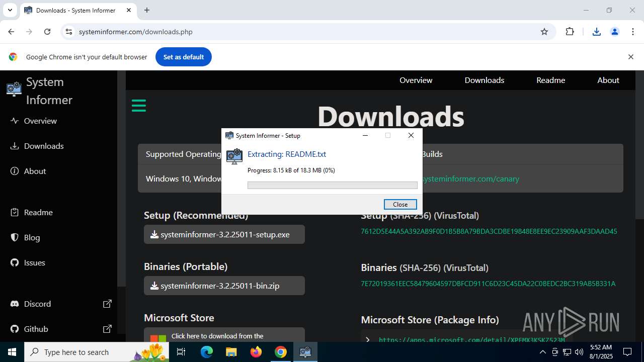Close the Downloads - System Informer tab
Viewport: 644px width, 362px height.
pos(129,10)
